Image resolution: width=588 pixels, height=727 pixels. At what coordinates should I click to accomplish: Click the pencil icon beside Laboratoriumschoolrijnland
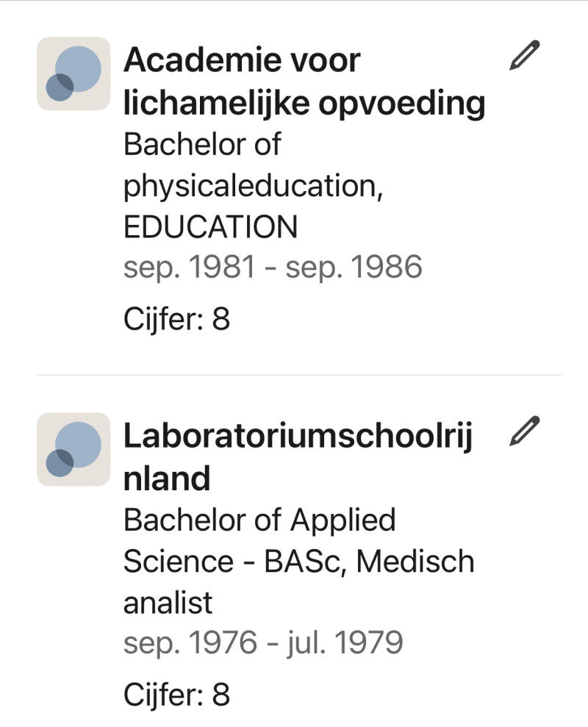coord(524,431)
